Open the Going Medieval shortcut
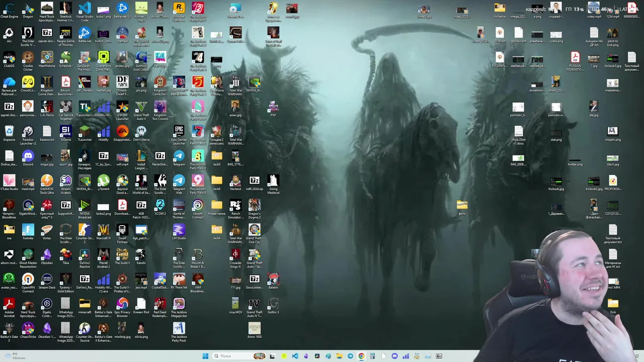This screenshot has height=362, width=644. click(273, 184)
